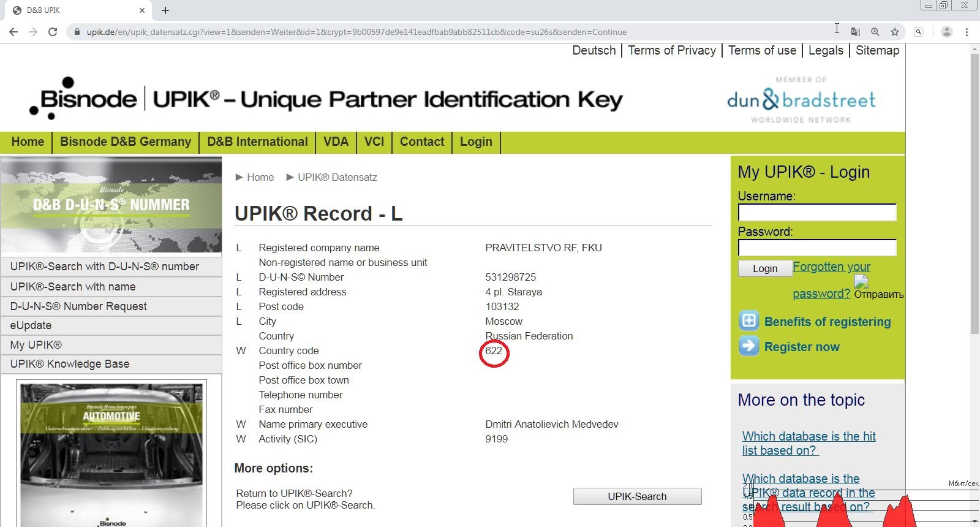Viewport: 980px width, 527px height.
Task: Open the VDA menu item
Action: tap(336, 142)
